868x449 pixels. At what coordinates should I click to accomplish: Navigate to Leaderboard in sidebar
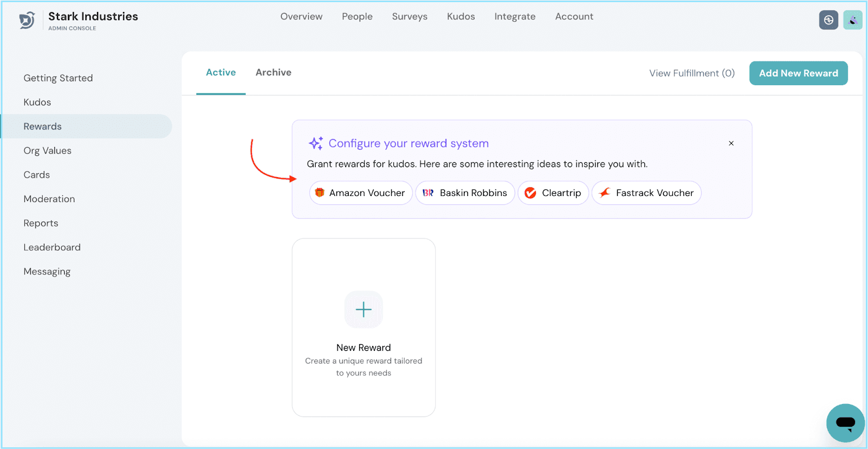[x=52, y=247]
